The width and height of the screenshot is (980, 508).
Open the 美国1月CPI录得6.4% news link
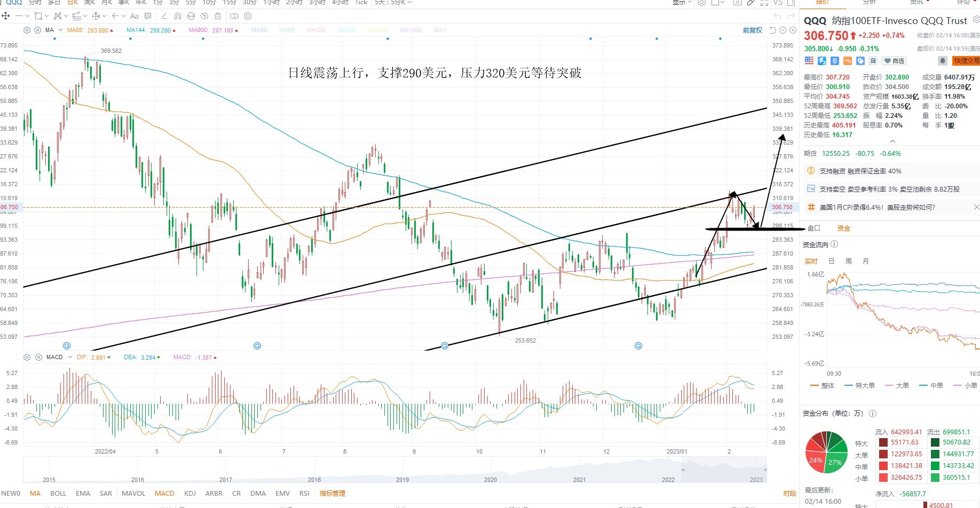[x=877, y=207]
